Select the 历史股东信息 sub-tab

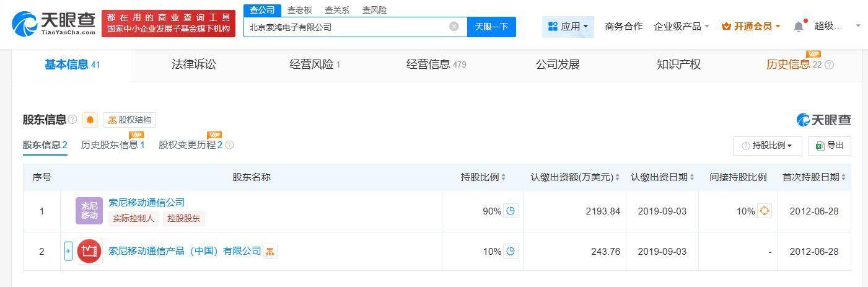[x=113, y=145]
